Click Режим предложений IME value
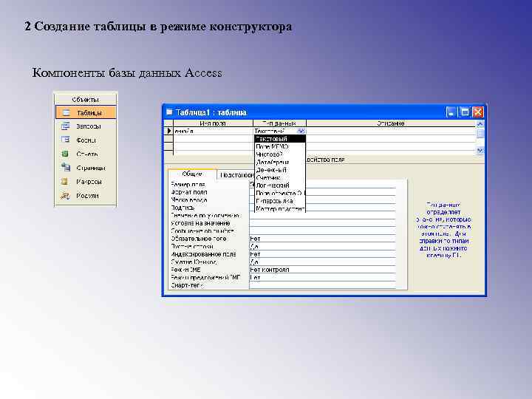The width and height of the screenshot is (532, 399). (322, 278)
